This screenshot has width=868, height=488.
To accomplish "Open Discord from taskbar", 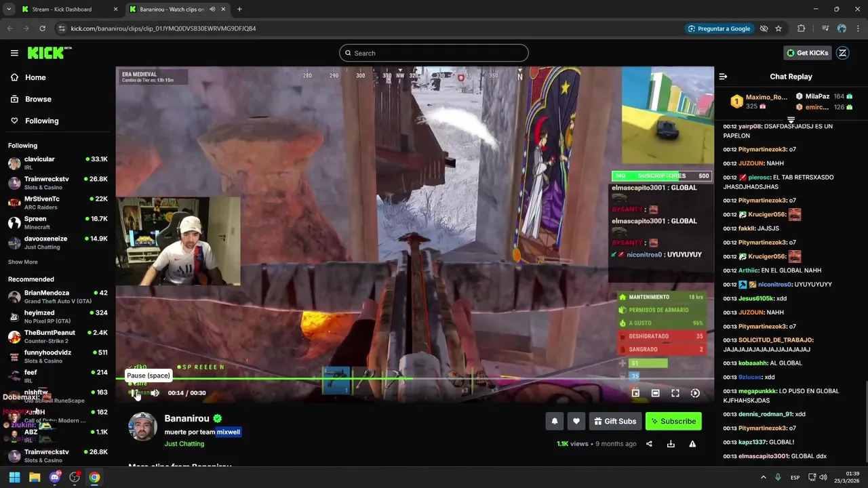I will [55, 477].
